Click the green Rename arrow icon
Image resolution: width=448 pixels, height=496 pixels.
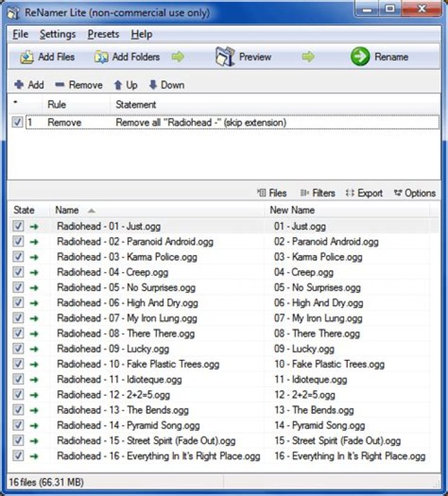[360, 57]
